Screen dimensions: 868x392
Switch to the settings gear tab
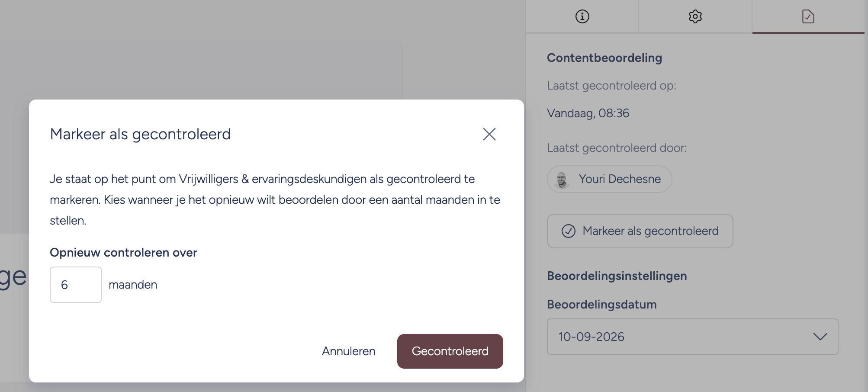pyautogui.click(x=695, y=16)
